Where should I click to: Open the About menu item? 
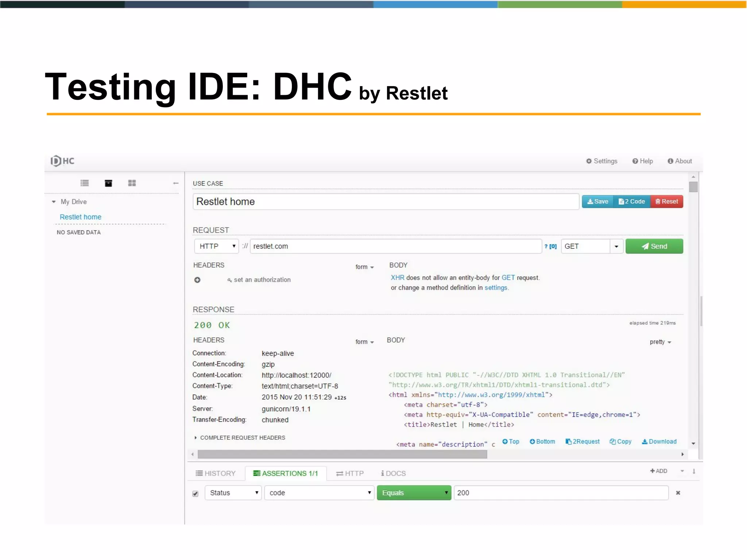(680, 161)
